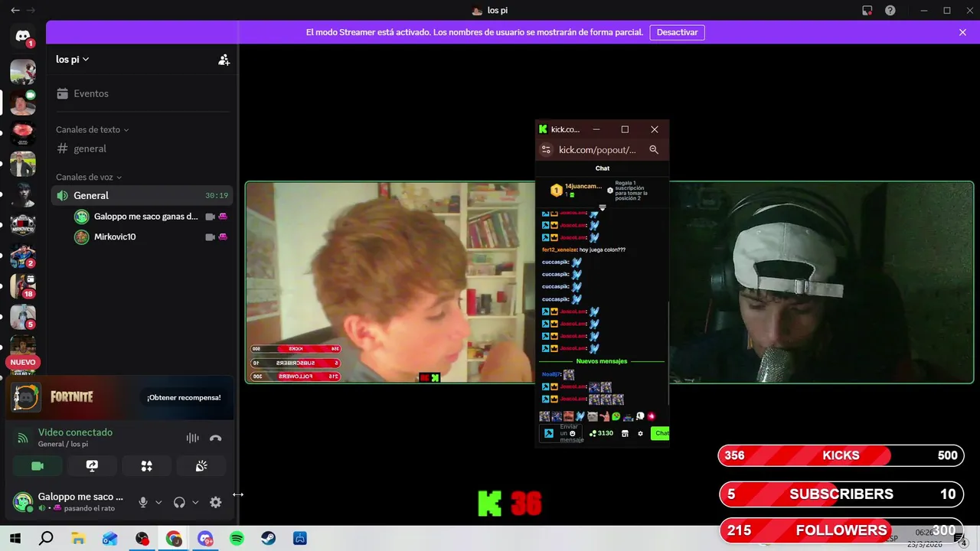Toggle noise suppression waveform icon
980x551 pixels.
tap(192, 439)
